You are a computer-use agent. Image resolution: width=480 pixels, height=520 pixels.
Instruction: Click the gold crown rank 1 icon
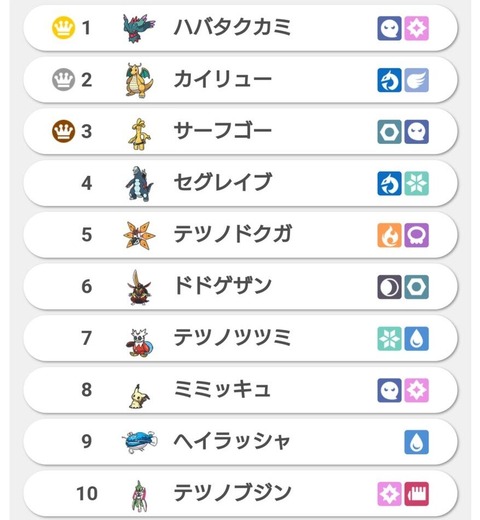[x=63, y=28]
